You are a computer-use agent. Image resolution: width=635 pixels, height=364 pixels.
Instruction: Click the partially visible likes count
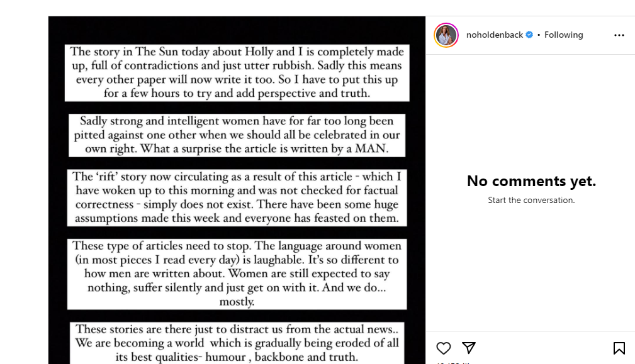coord(452,362)
